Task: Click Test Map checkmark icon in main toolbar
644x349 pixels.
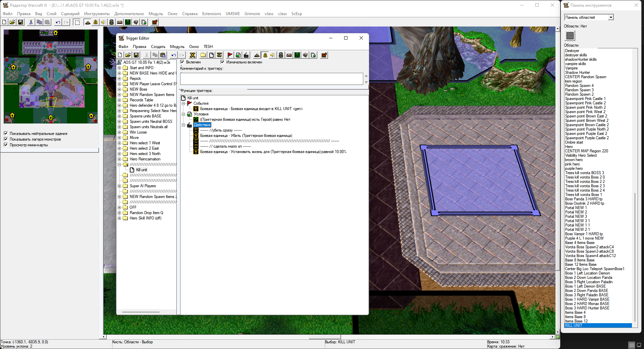Action: click(155, 22)
